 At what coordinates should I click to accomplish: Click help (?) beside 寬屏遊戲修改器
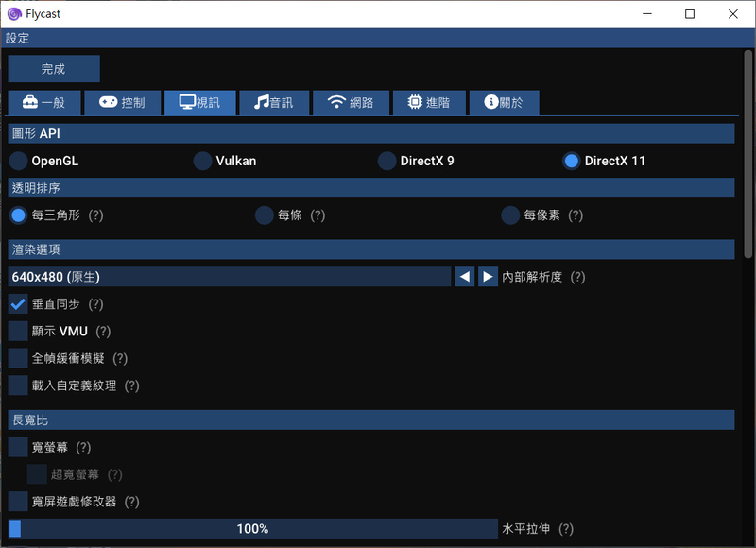click(x=132, y=502)
